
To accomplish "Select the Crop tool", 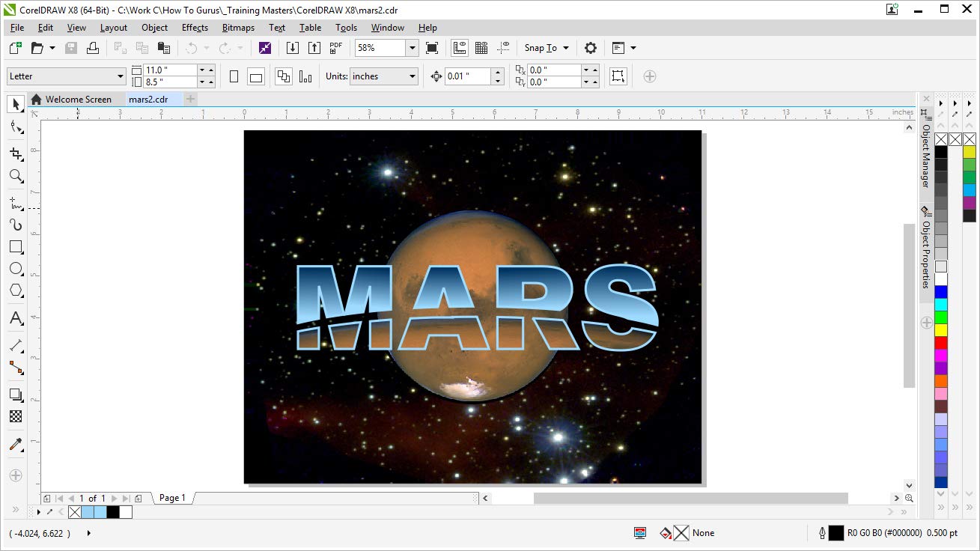I will [16, 153].
